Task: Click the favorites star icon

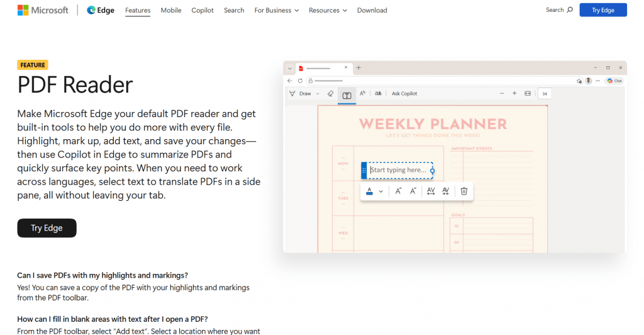Action: 579,81
